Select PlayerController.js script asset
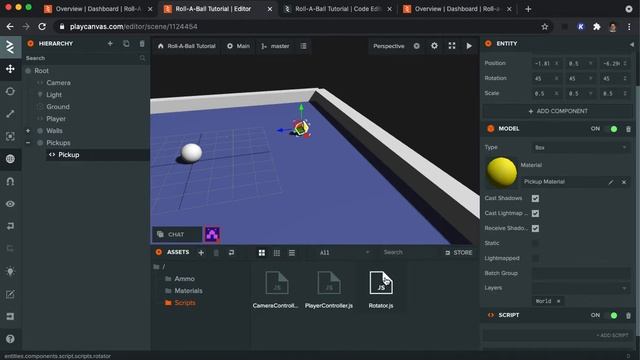This screenshot has width=640, height=360. [x=329, y=290]
